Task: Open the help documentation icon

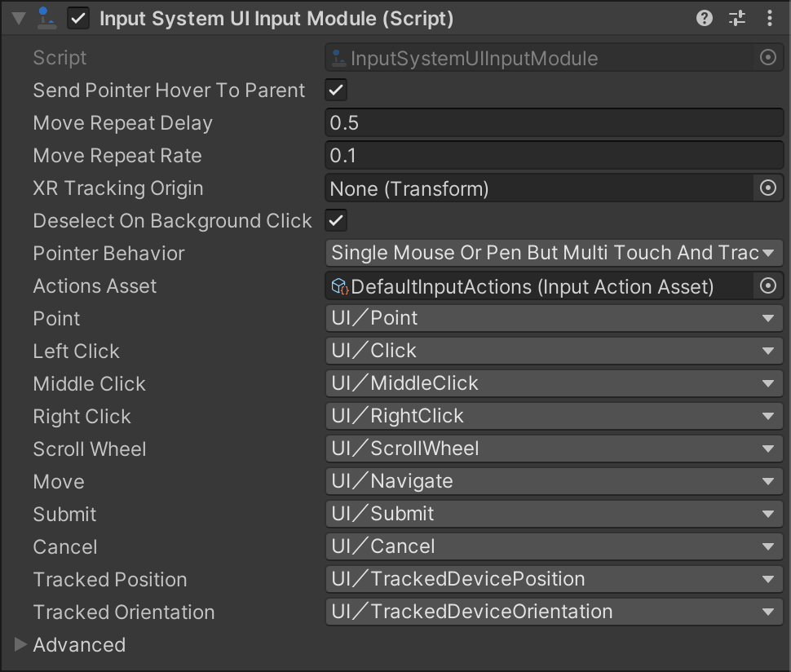Action: tap(703, 18)
